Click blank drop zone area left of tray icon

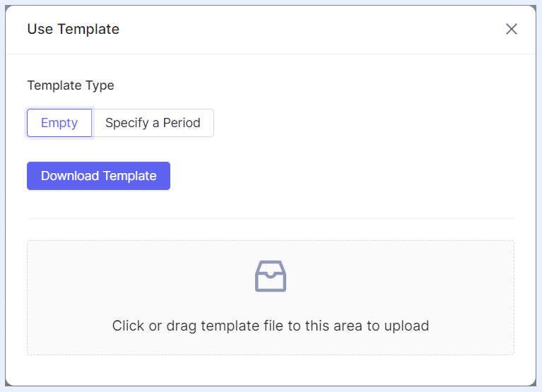click(139, 276)
